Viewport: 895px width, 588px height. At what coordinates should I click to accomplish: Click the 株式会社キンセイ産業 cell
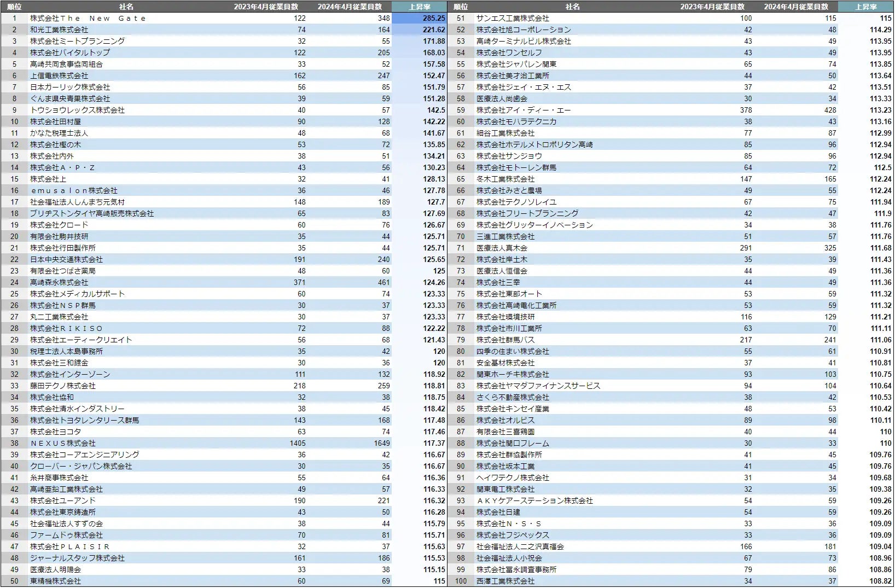coord(513,409)
